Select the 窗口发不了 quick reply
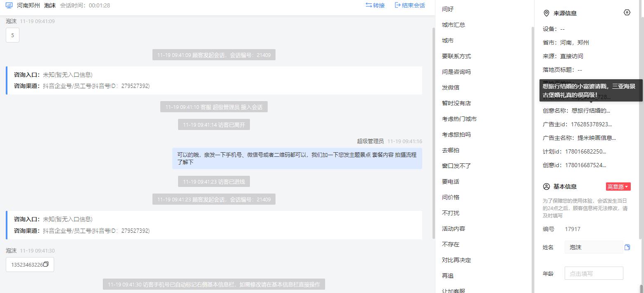The image size is (644, 293). coord(456,166)
